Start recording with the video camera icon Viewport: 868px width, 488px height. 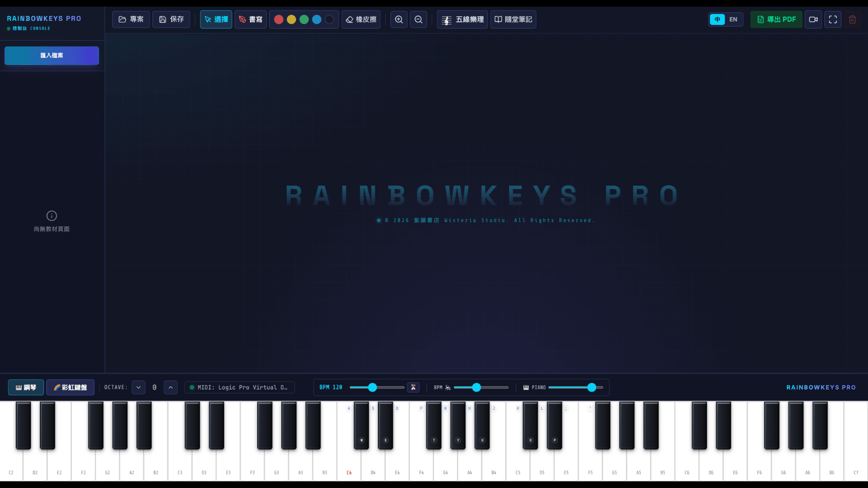click(x=813, y=19)
